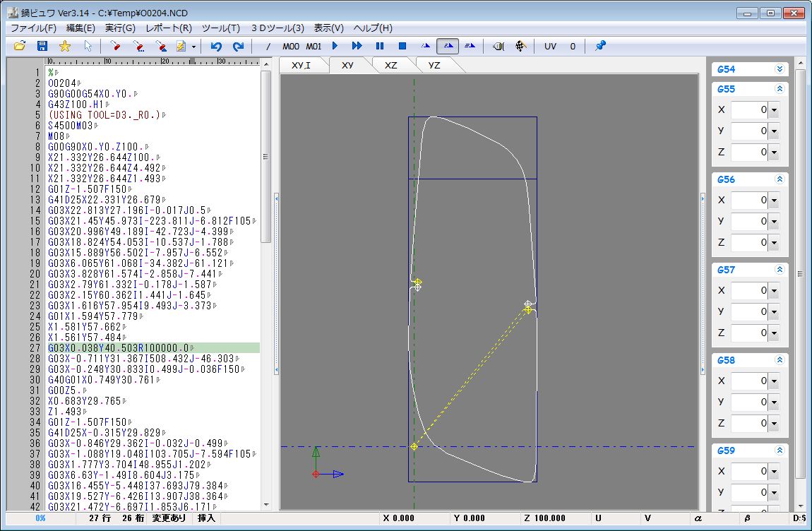
Task: Open G55 X value dropdown
Action: [774, 110]
